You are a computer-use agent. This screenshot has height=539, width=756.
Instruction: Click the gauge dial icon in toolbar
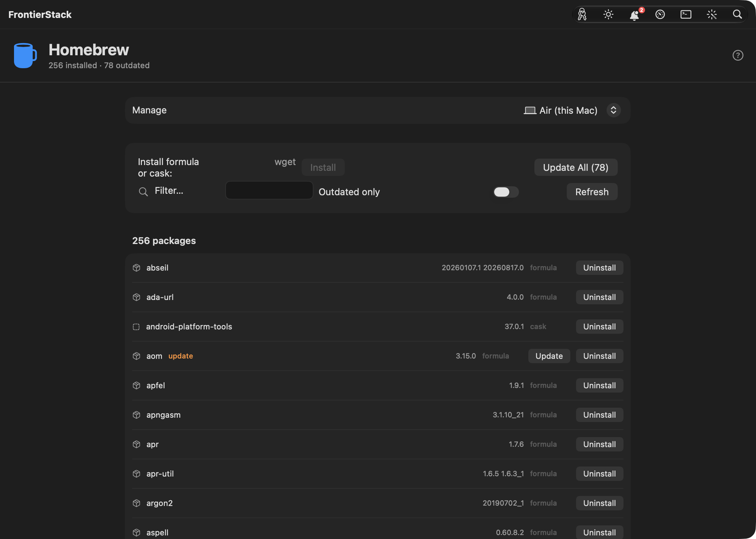[660, 15]
